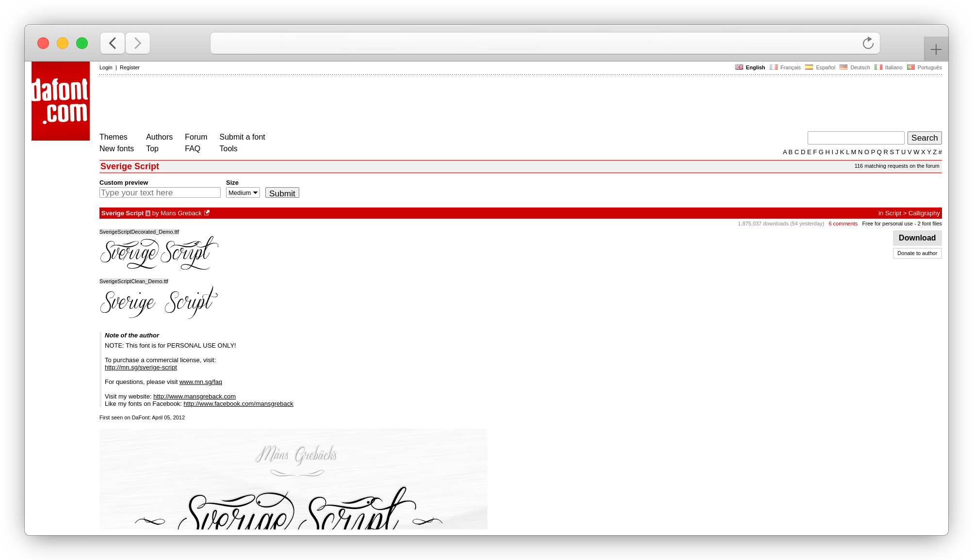
Task: Browse fonts starting with letter Z
Action: (x=935, y=152)
